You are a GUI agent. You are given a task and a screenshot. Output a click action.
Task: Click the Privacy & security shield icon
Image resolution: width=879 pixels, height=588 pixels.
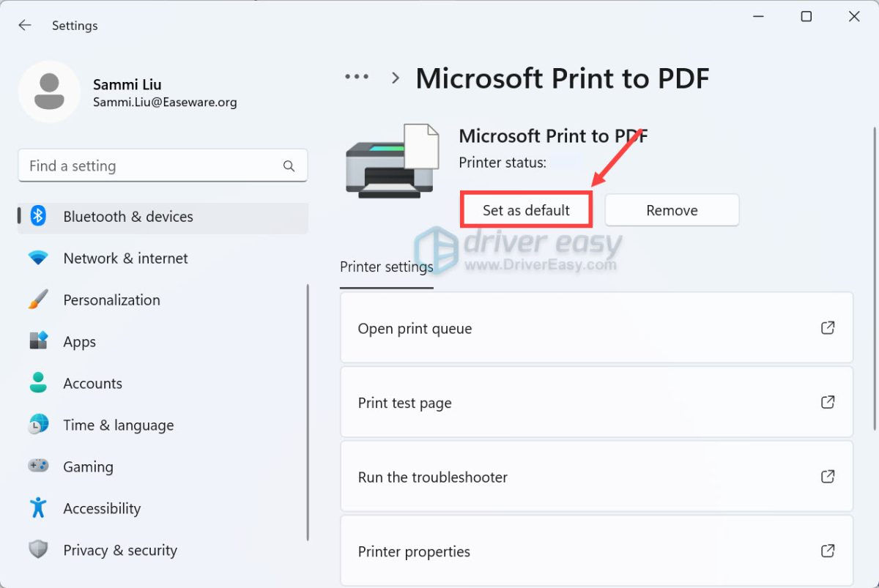[x=38, y=550]
